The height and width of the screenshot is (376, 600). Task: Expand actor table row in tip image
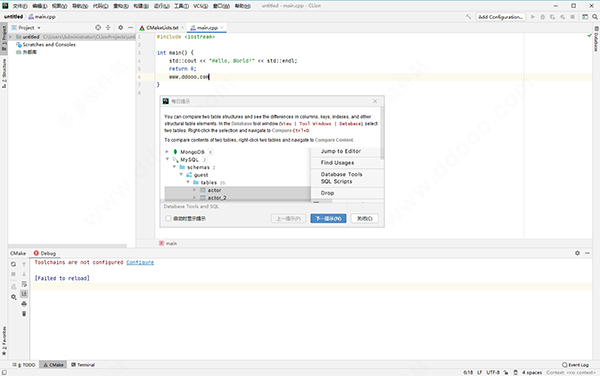pos(194,190)
